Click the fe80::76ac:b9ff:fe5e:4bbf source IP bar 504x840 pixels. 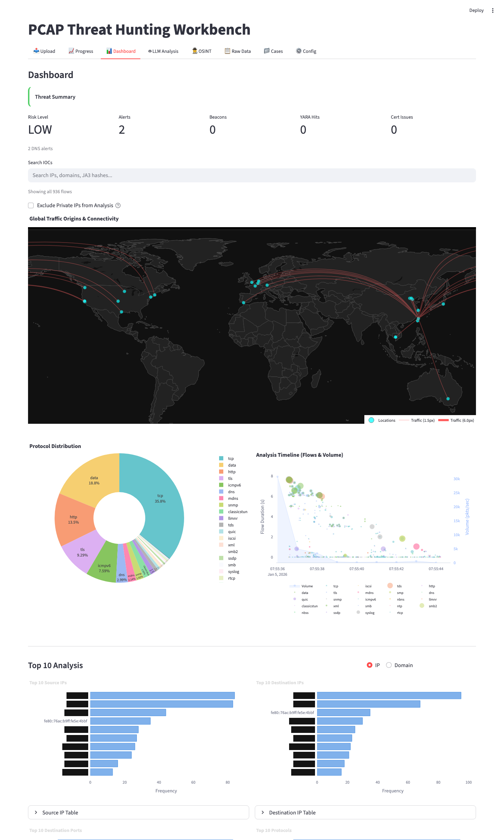[x=120, y=721]
